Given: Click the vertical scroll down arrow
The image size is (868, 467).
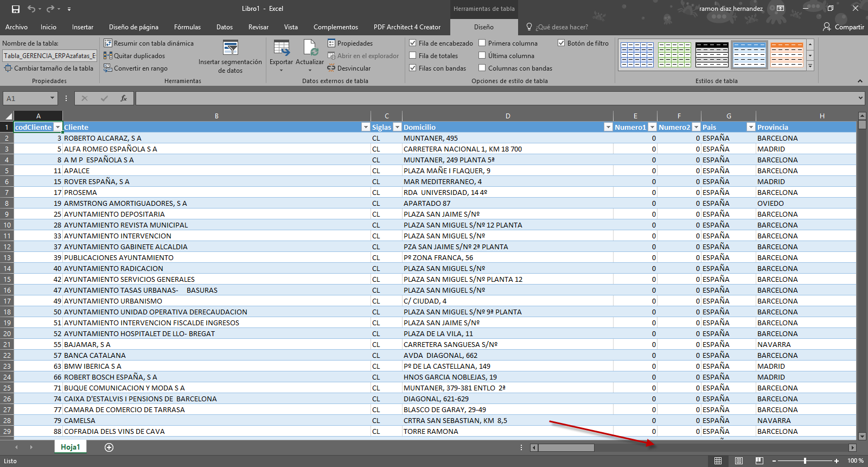Looking at the screenshot, I should (863, 436).
